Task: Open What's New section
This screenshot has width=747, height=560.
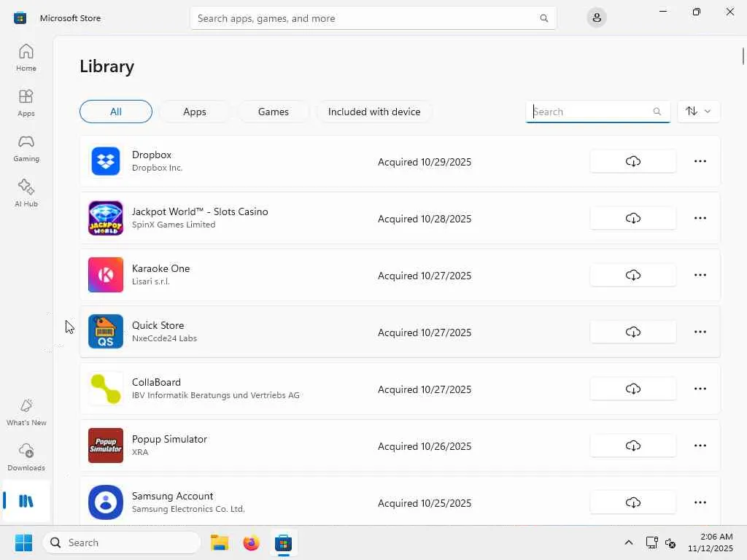Action: [x=26, y=413]
